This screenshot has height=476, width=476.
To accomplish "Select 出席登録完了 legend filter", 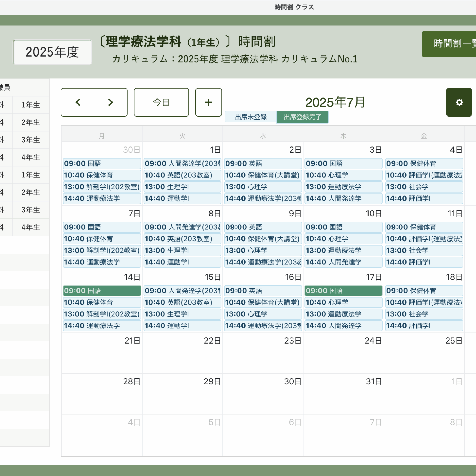I will point(303,117).
